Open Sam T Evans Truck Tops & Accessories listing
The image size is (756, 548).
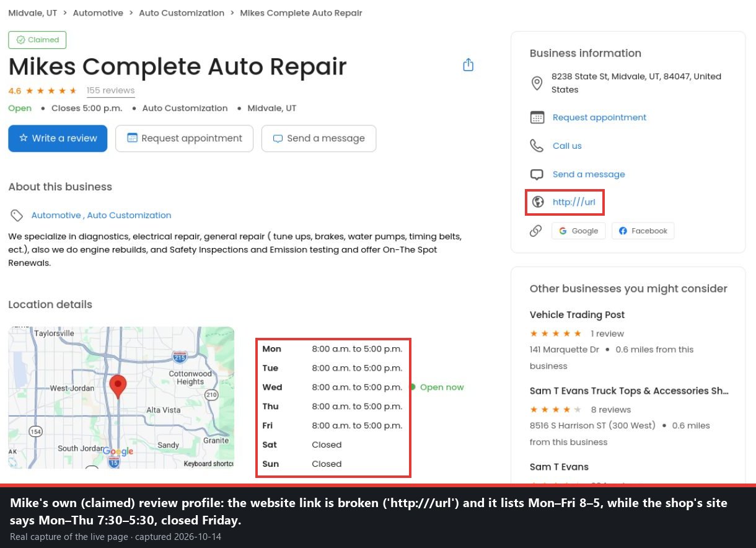pos(629,391)
